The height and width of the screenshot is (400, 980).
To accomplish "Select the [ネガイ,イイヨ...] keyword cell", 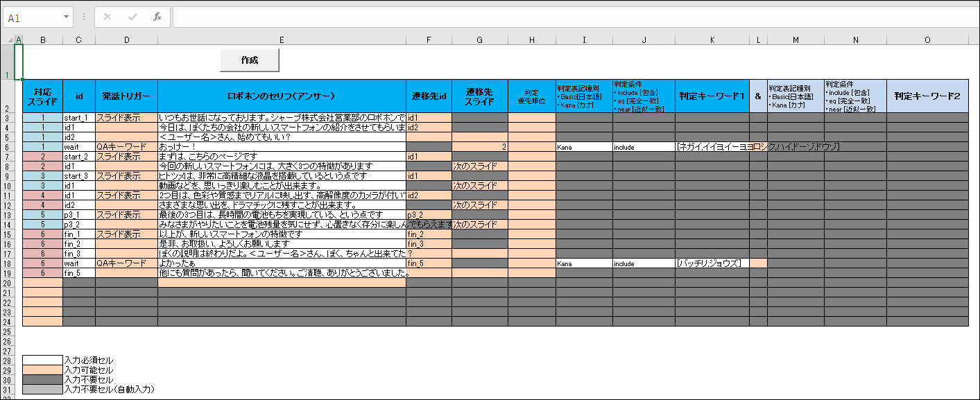I will point(712,147).
